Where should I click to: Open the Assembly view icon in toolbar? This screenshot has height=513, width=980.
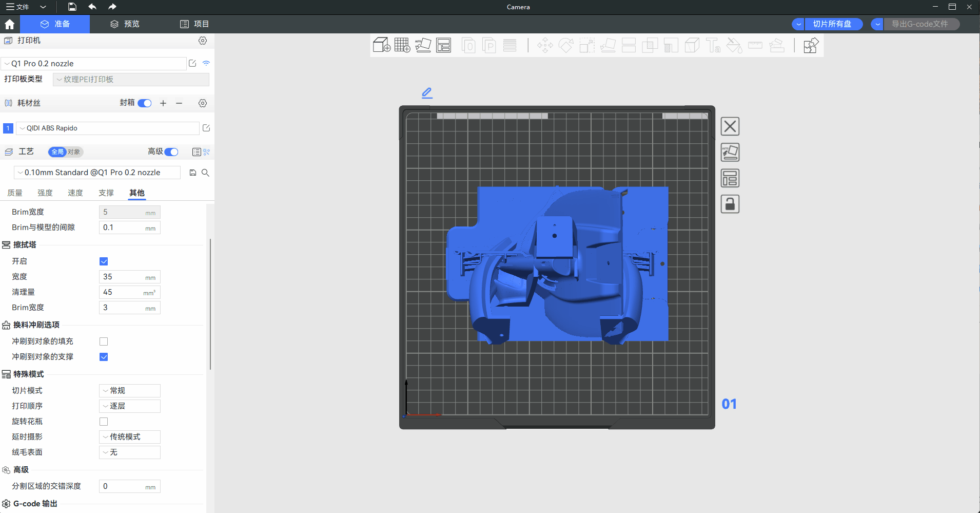811,46
